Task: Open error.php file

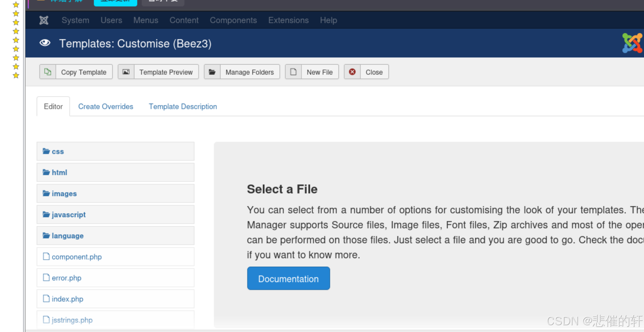Action: [115, 278]
